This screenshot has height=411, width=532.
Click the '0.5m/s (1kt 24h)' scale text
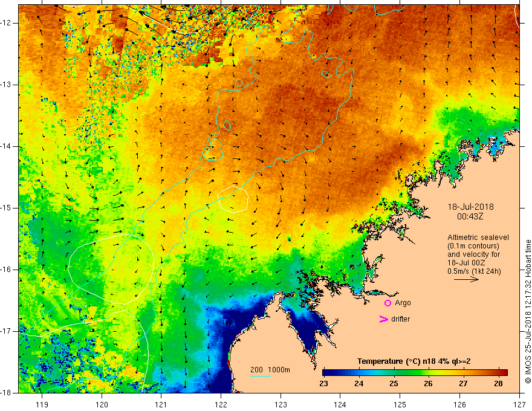(x=474, y=271)
